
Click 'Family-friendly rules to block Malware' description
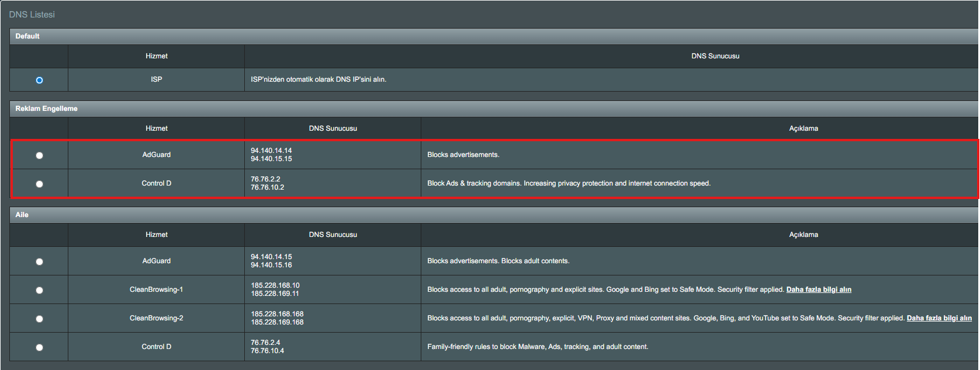point(538,347)
